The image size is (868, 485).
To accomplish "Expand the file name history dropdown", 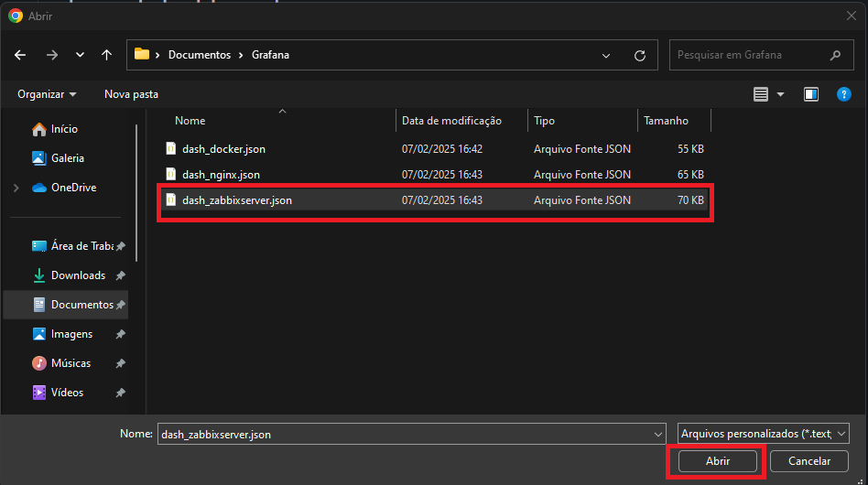I will pos(657,434).
